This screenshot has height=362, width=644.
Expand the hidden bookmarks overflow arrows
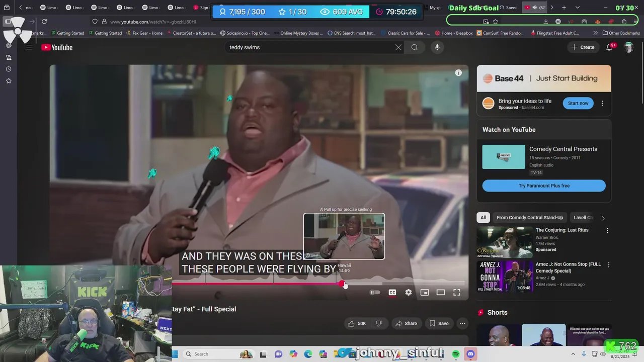tap(596, 33)
